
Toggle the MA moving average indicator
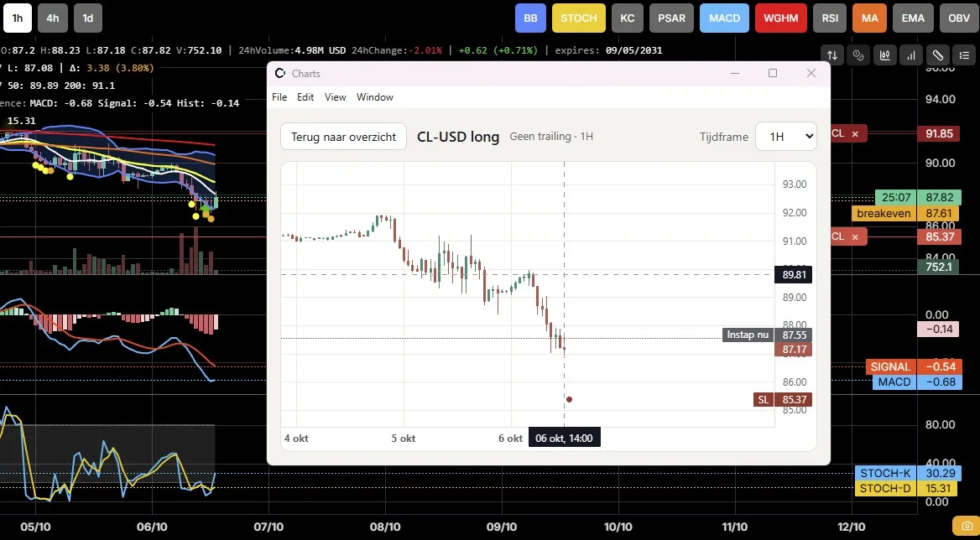870,18
